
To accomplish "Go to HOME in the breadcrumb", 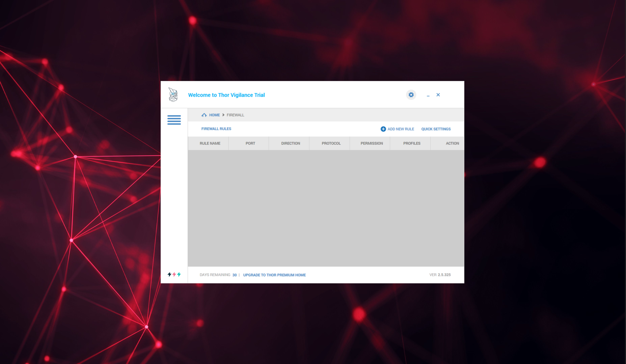I will click(214, 115).
